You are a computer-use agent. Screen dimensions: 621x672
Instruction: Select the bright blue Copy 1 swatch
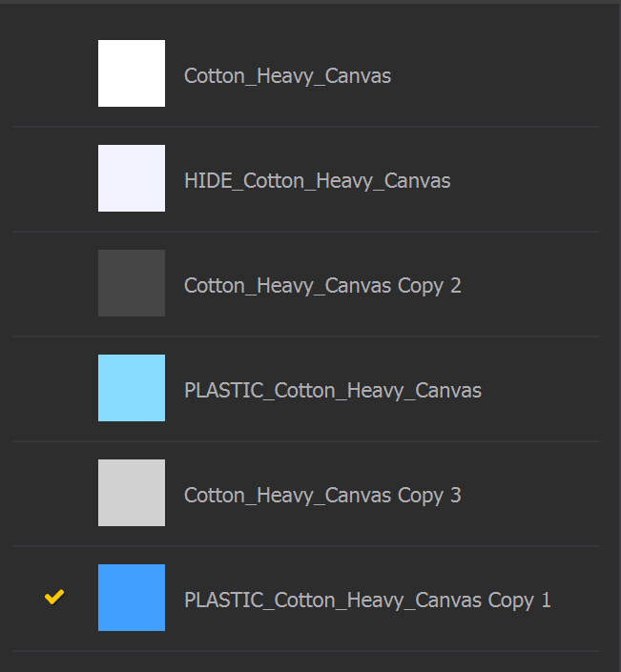(132, 598)
